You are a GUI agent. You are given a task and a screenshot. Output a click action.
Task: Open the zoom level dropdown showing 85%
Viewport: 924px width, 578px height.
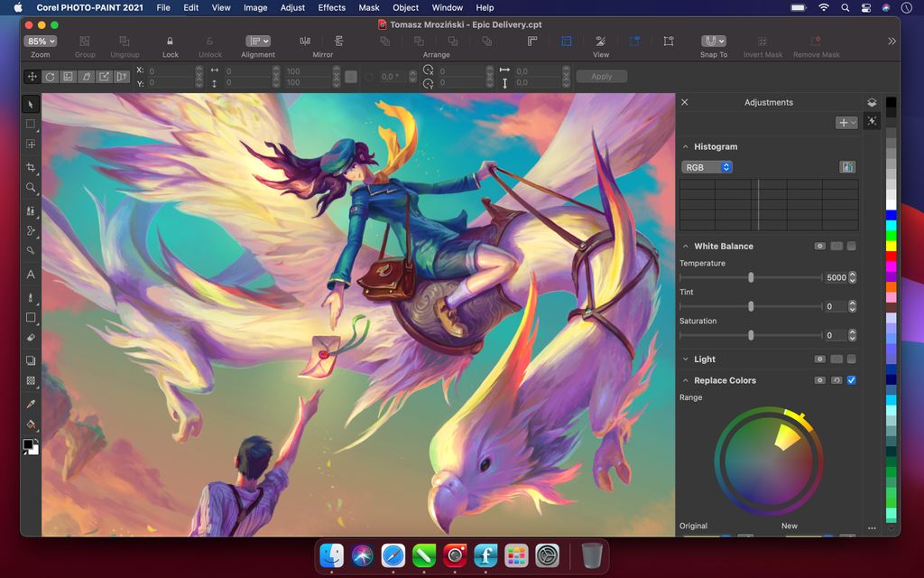41,41
